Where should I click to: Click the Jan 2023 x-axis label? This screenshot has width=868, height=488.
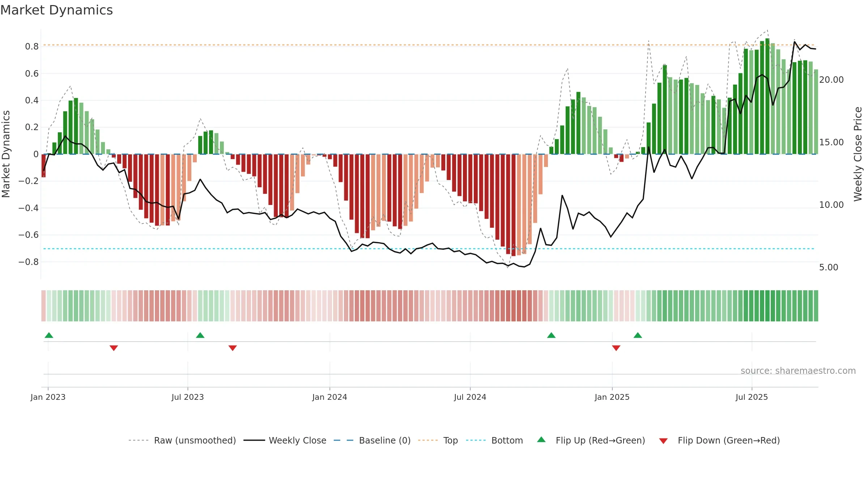pyautogui.click(x=48, y=397)
